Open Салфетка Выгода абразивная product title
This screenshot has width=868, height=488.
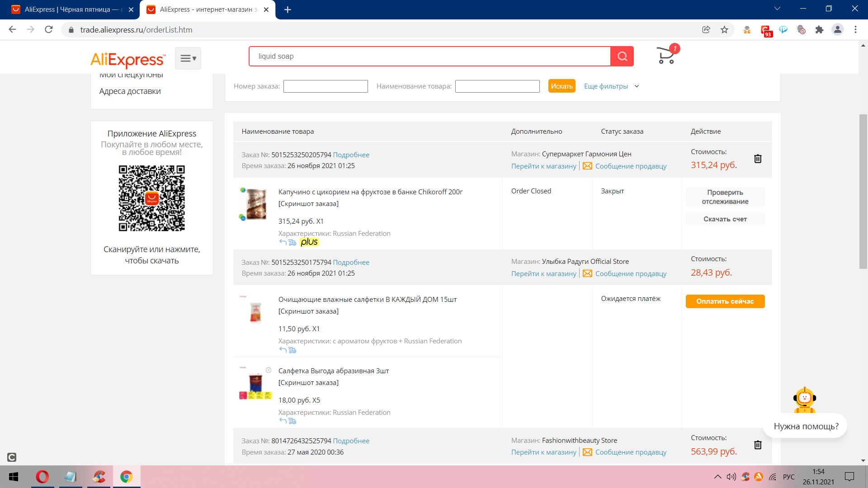point(334,371)
